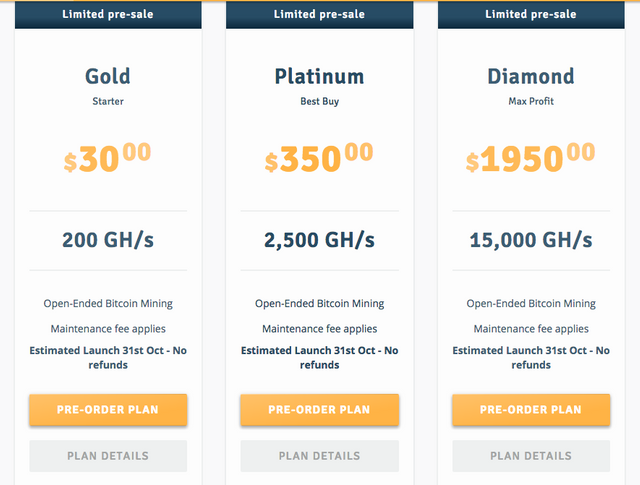Click Max Profit subtitle under Diamond

click(x=530, y=101)
